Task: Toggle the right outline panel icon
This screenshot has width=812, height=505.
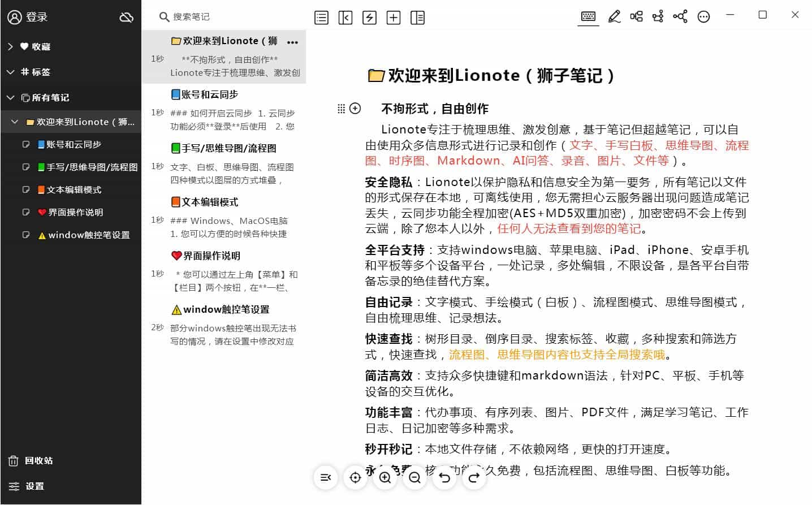Action: (x=418, y=18)
